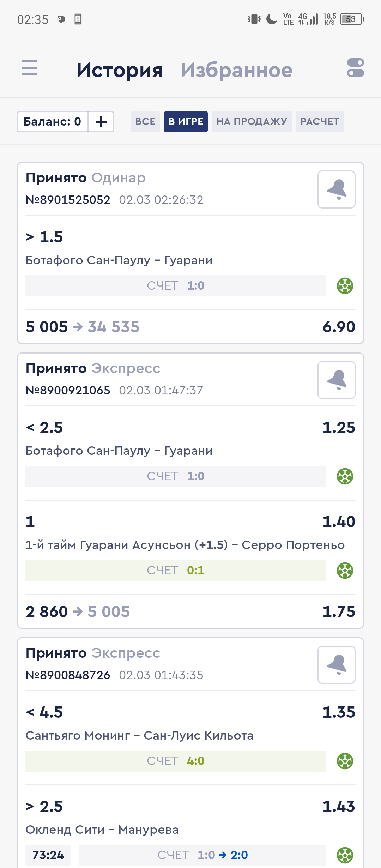Toggle bell notification for bet №8900921065
This screenshot has width=381, height=868.
(x=336, y=380)
